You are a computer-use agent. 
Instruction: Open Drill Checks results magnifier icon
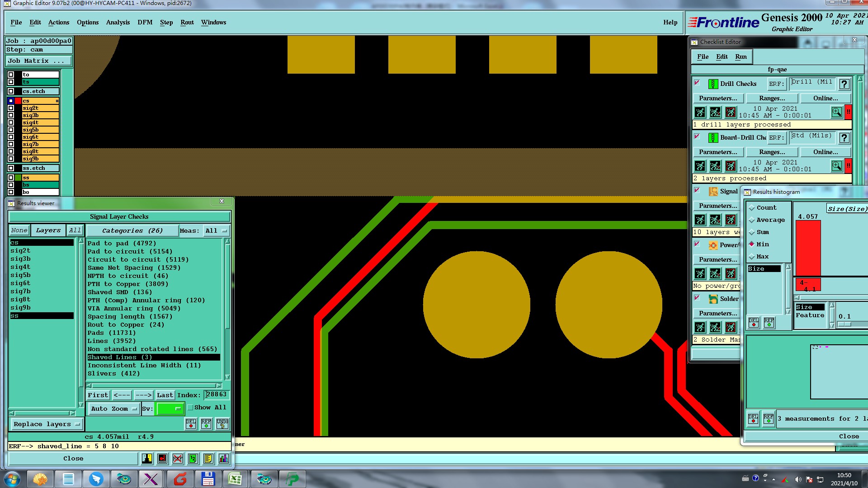[836, 112]
